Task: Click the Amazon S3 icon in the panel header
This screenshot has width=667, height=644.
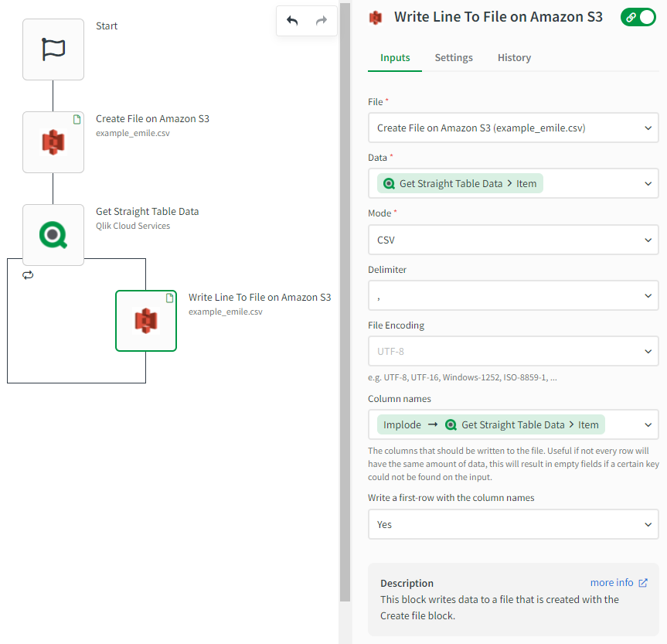Action: [376, 17]
